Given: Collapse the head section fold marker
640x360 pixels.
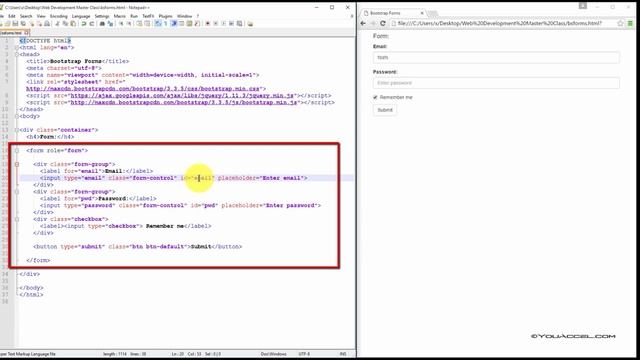Looking at the screenshot, I should (x=17, y=54).
